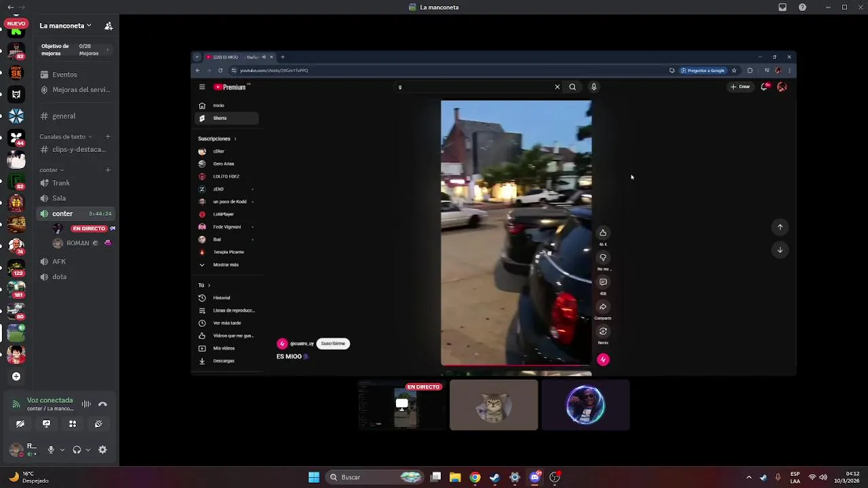The image size is (868, 488).
Task: Click voice search microphone in YouTube
Action: pos(593,87)
